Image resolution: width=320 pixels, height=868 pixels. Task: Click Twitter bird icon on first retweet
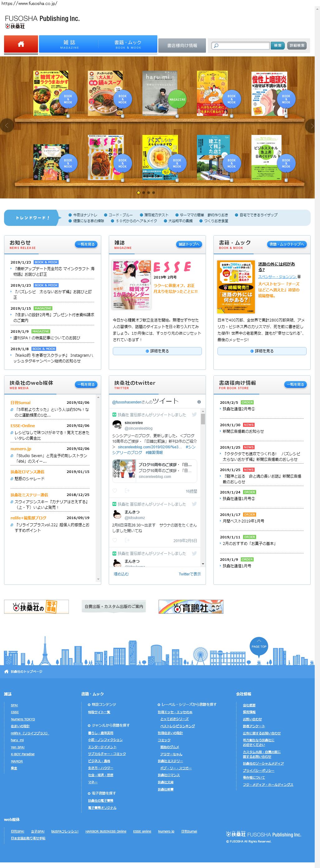tap(194, 414)
